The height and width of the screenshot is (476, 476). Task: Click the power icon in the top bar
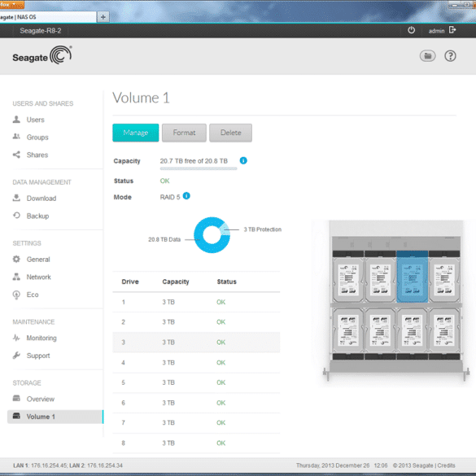point(412,30)
